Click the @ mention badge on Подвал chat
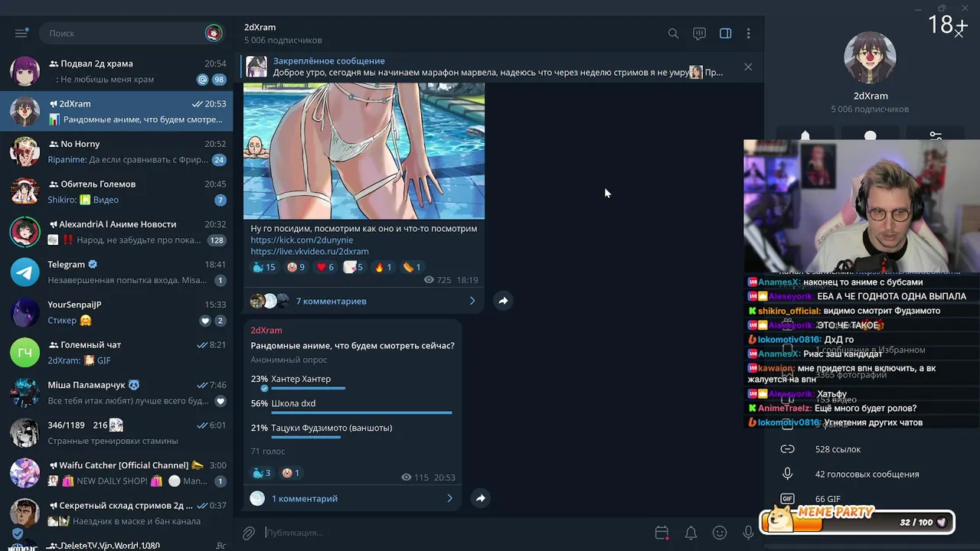980x551 pixels. pyautogui.click(x=202, y=80)
